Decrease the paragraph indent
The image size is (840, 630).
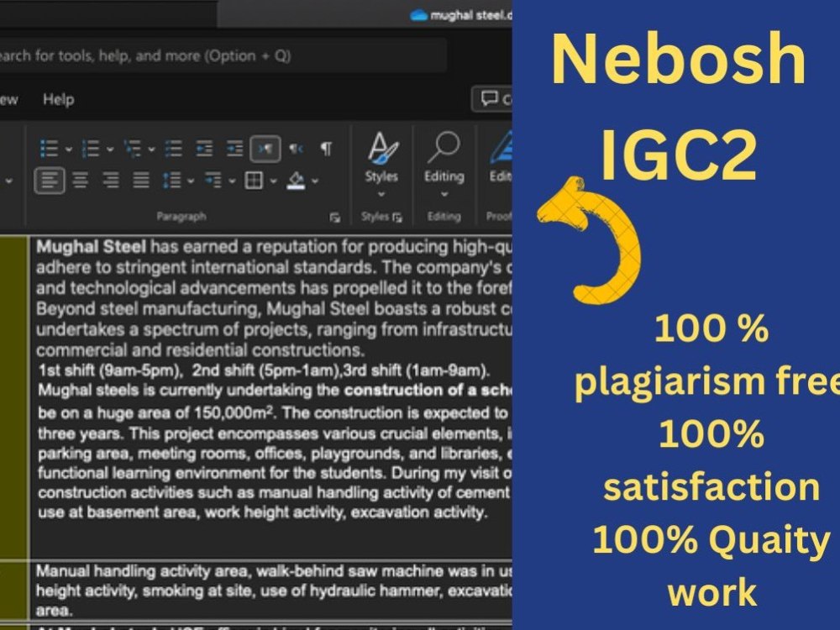tap(204, 149)
